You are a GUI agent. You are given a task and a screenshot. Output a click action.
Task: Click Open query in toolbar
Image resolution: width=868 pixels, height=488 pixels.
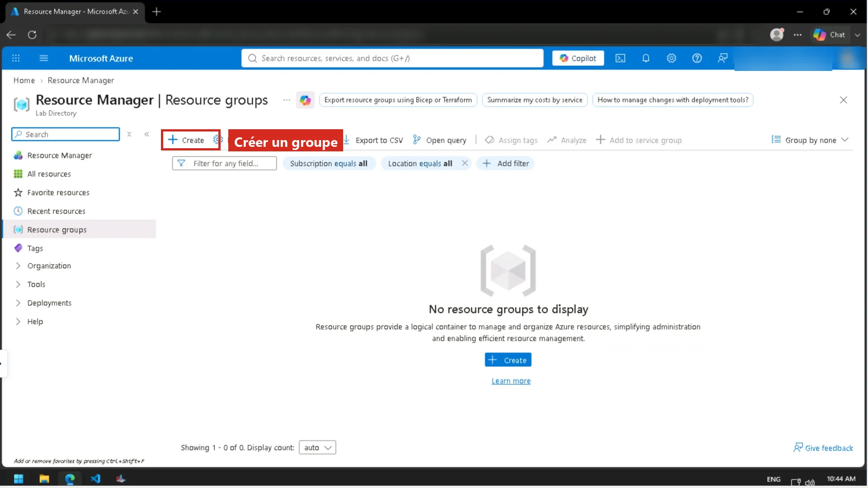point(439,140)
